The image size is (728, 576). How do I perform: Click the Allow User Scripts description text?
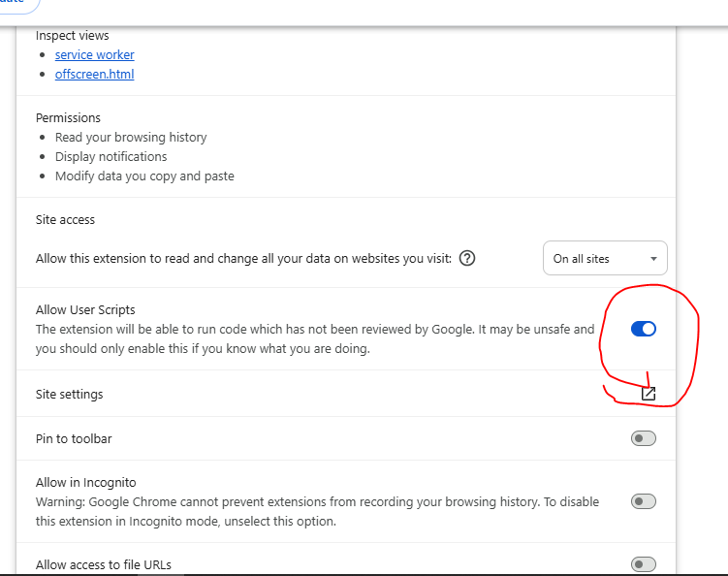tap(314, 338)
